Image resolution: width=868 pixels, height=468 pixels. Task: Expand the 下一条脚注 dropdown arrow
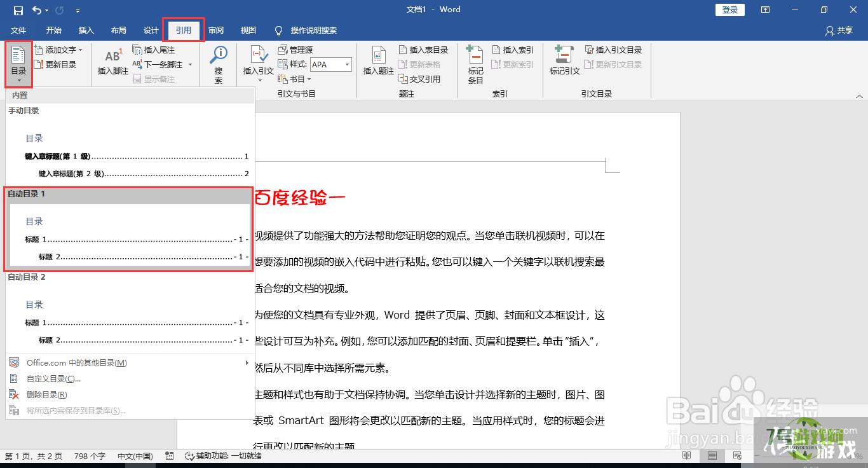point(190,64)
